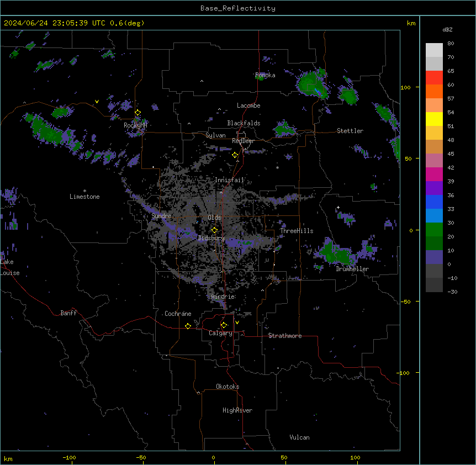Click the asterisk marker east of Innisfail
The width and height of the screenshot is (476, 465).
point(277,167)
